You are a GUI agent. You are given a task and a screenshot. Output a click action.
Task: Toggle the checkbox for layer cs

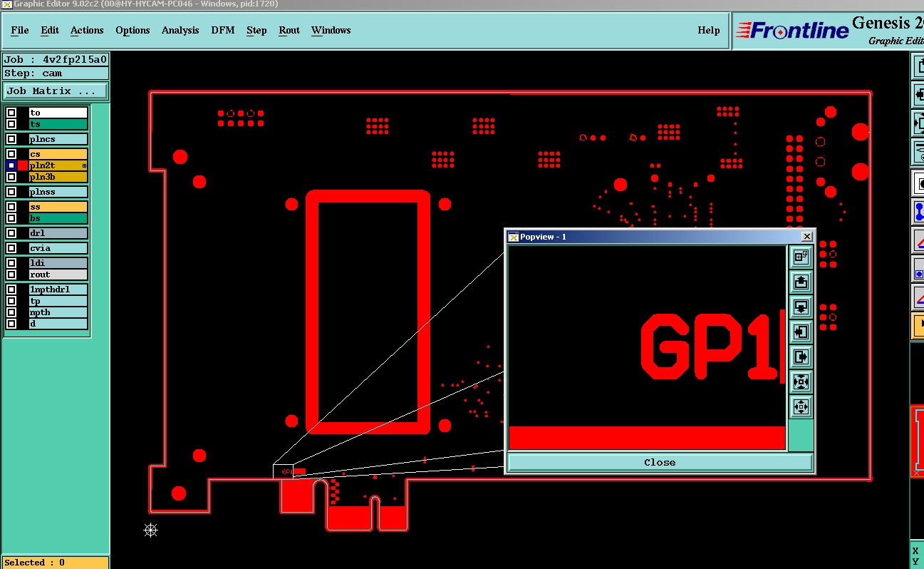tap(11, 154)
